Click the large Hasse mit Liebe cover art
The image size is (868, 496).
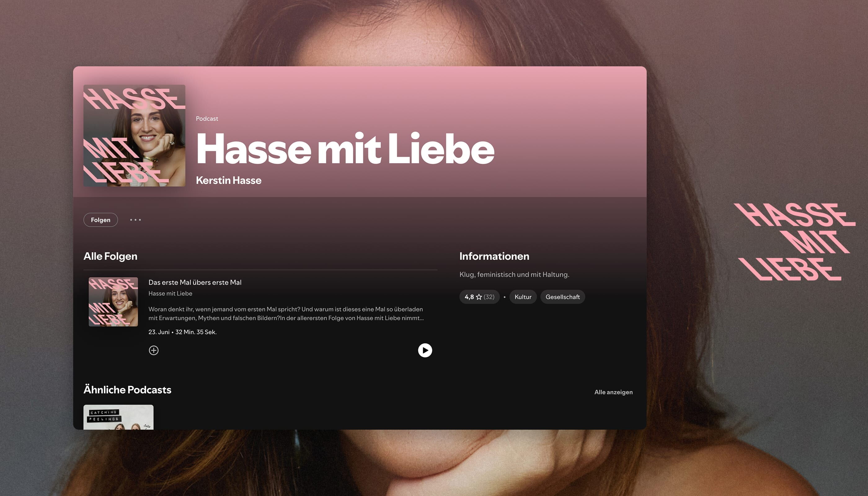(134, 135)
